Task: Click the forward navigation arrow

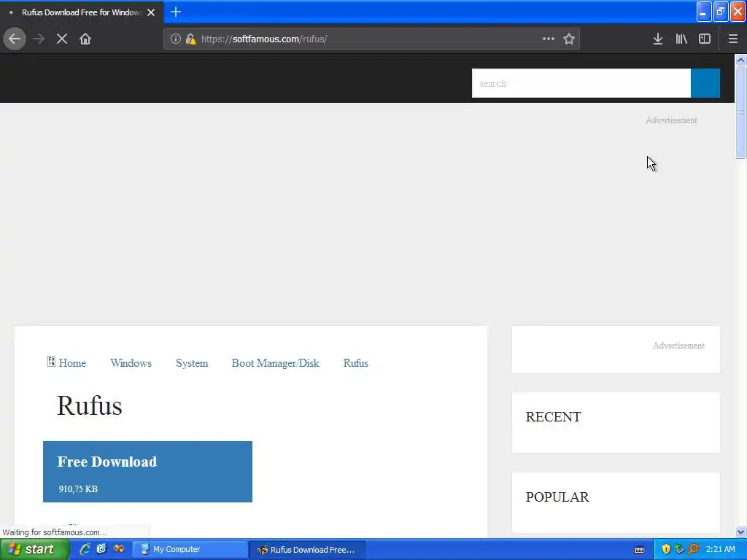Action: pos(39,39)
